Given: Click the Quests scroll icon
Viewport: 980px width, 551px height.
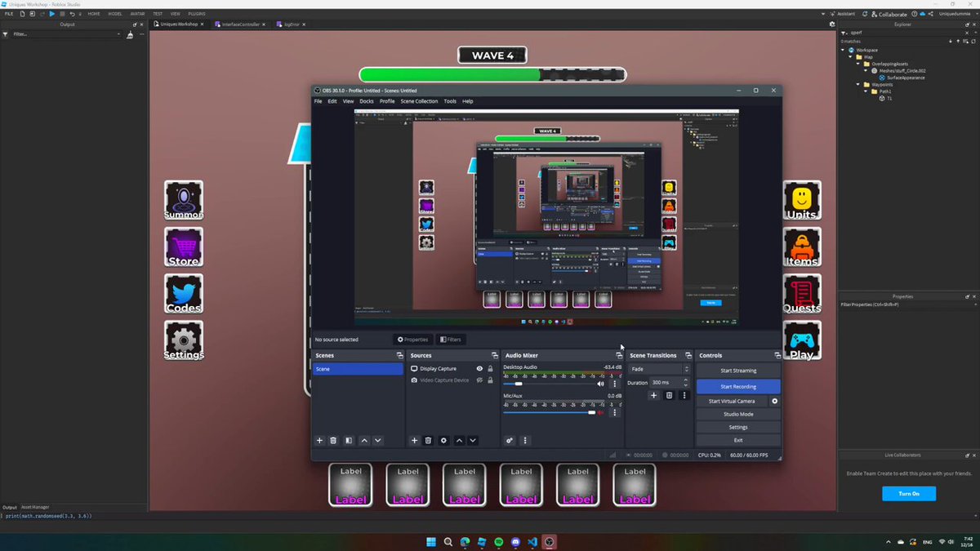Looking at the screenshot, I should point(802,294).
